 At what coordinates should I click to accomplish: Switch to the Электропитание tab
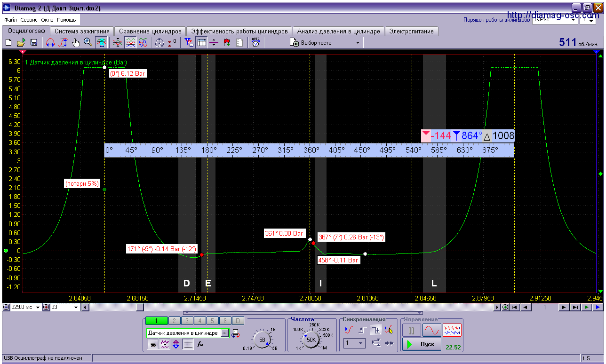[x=412, y=31]
